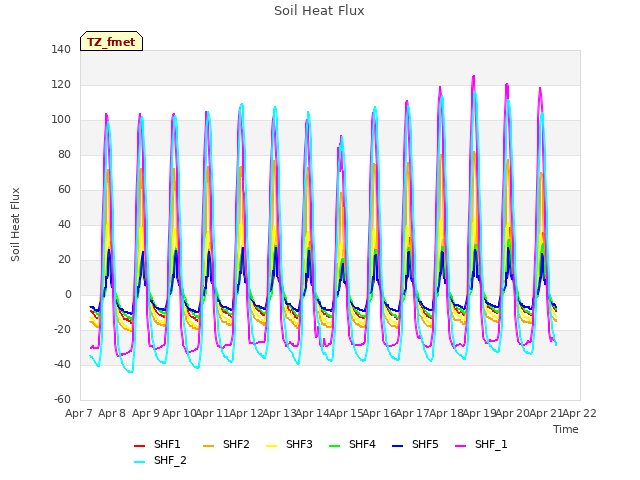Screen dimensions: 640x480
Task: Click the -40 y-axis tick label
Action: click(62, 364)
